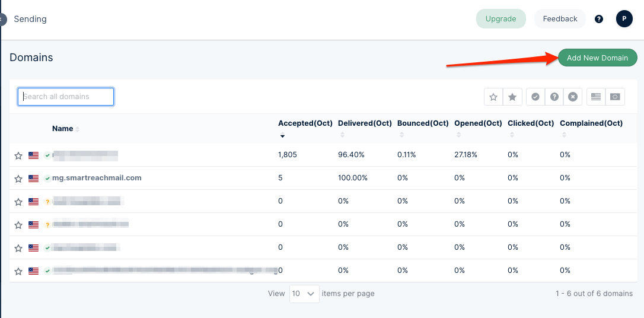This screenshot has width=644, height=318.
Task: Click the 1,805 accepted value
Action: pos(288,155)
